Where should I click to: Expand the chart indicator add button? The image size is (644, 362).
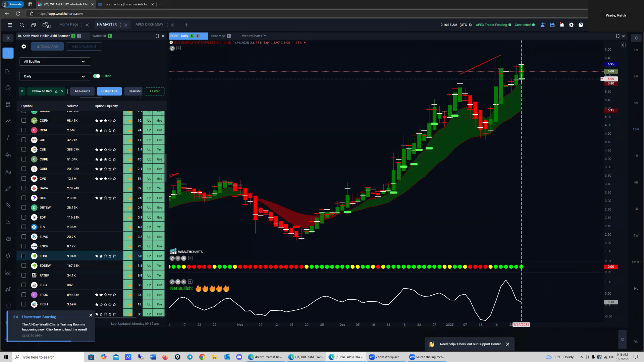pyautogui.click(x=179, y=48)
